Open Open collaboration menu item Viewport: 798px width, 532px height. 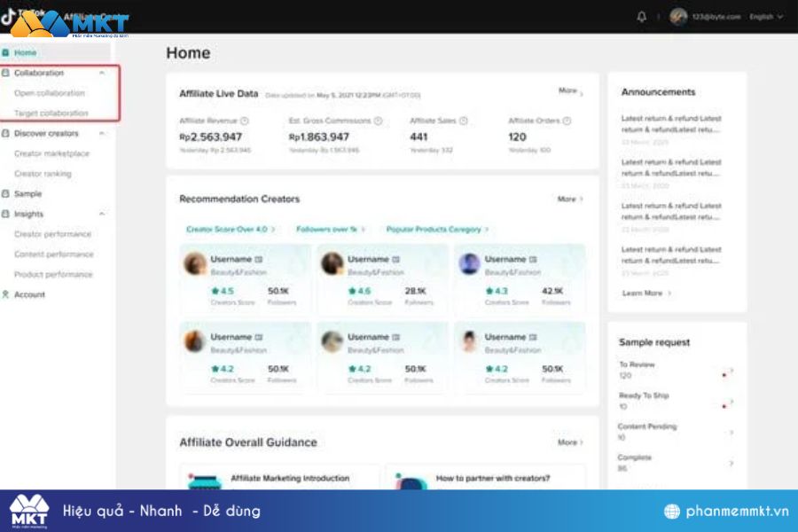click(x=50, y=93)
